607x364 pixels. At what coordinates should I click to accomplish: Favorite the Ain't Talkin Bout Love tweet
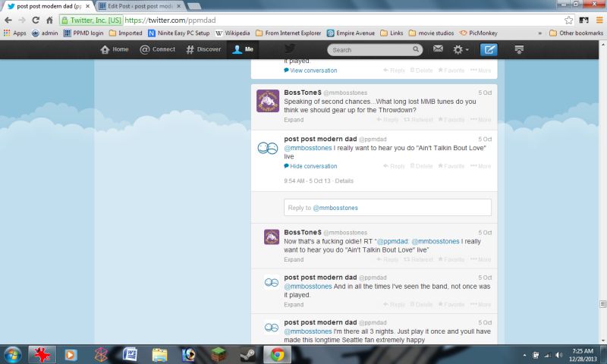[x=451, y=166]
